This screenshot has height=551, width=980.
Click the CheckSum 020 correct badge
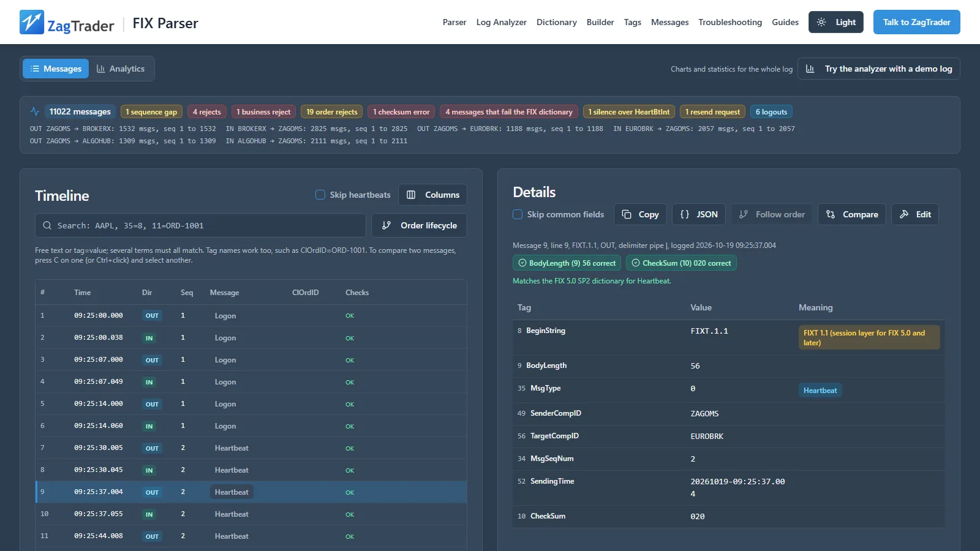tap(681, 263)
